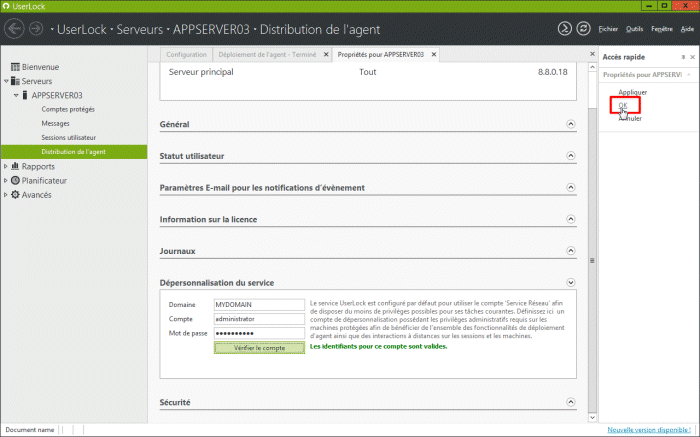The width and height of the screenshot is (700, 437).
Task: Select Distribution de l'agent in the tree
Action: pyautogui.click(x=74, y=152)
